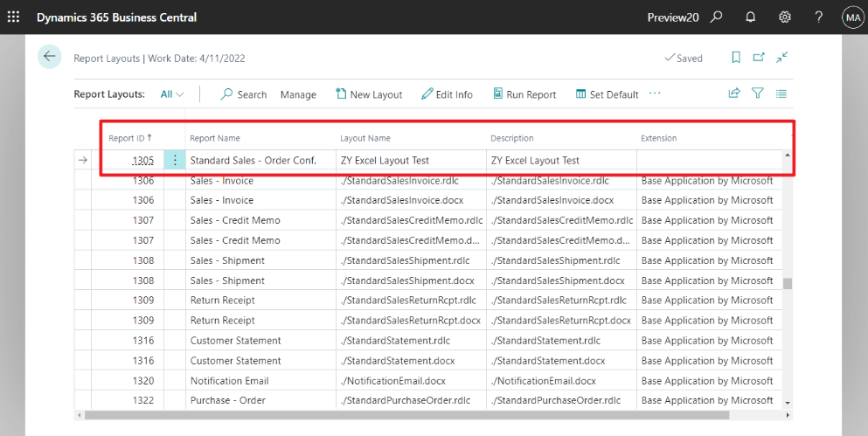Collapse the page with shrink arrows icon
This screenshot has width=868, height=436.
click(781, 57)
